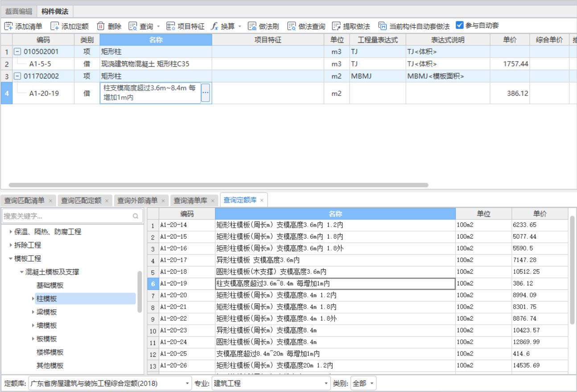This screenshot has height=392, width=577.
Task: Click the 做法刷 toolbar icon
Action: 252,26
